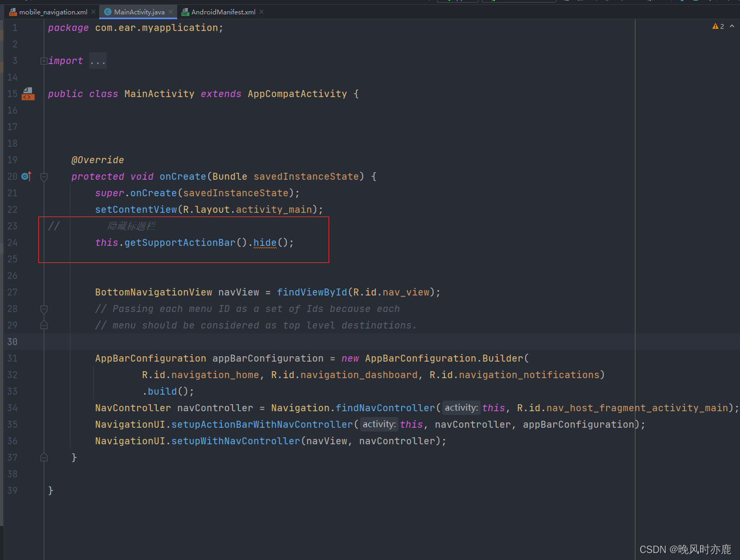Collapse the onCreate method using the line 20 fold arrow

[44, 177]
